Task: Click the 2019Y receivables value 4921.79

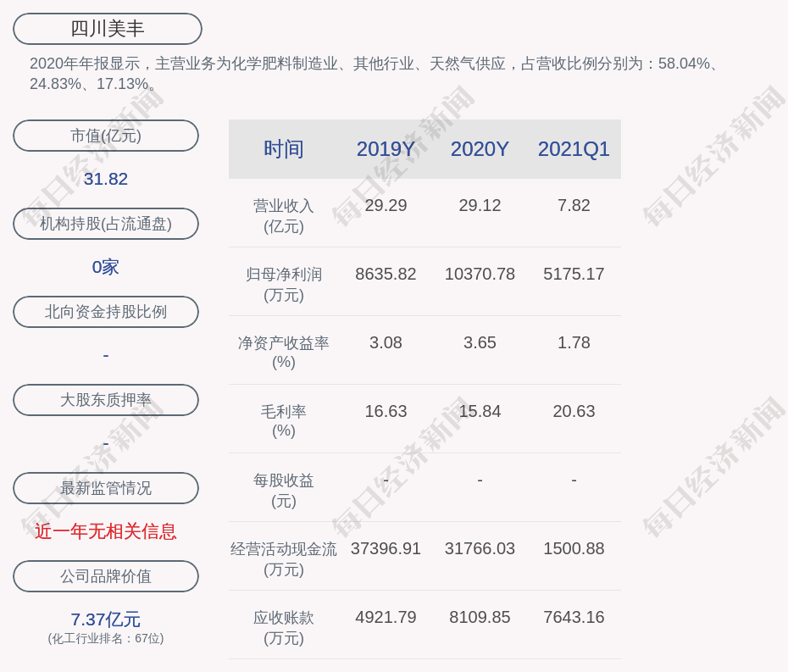Action: point(386,618)
